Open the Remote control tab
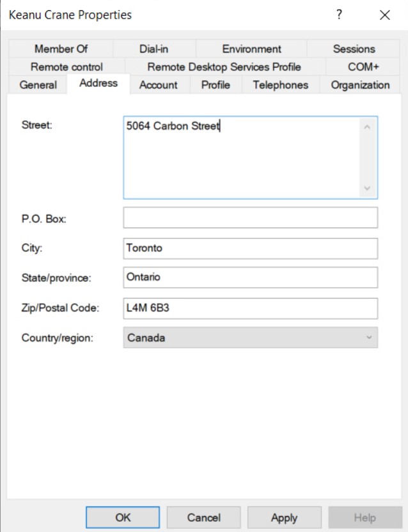The height and width of the screenshot is (532, 408). (x=67, y=66)
